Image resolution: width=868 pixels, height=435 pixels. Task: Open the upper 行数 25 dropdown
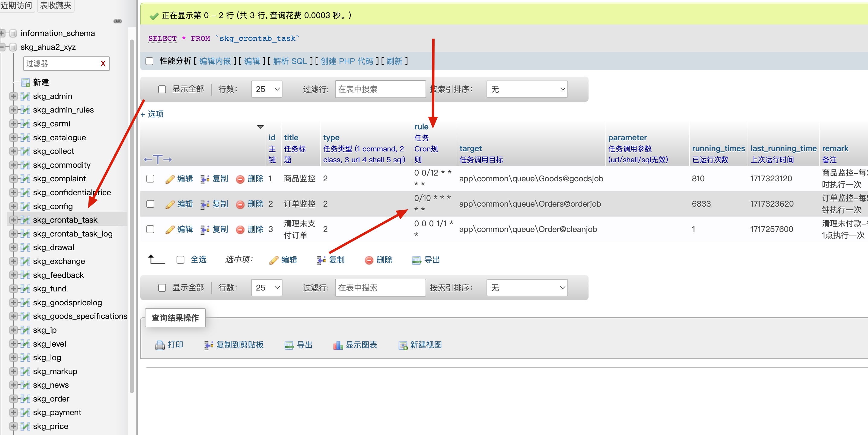[x=266, y=89]
